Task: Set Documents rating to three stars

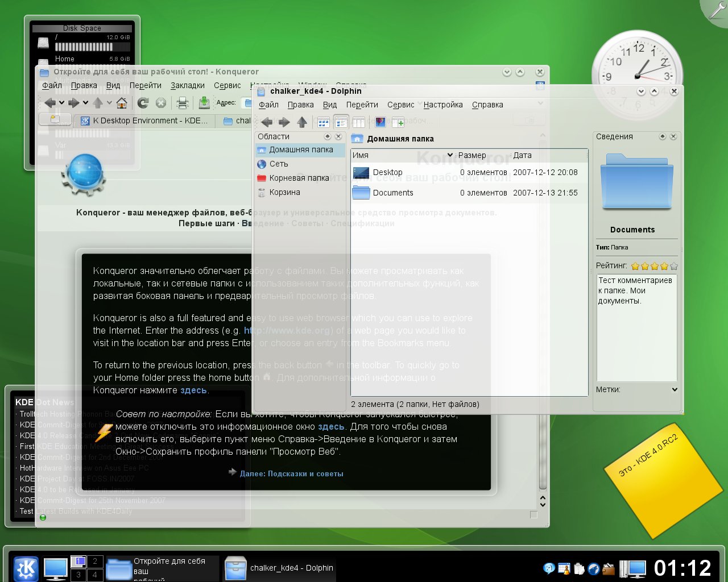Action: [x=655, y=266]
